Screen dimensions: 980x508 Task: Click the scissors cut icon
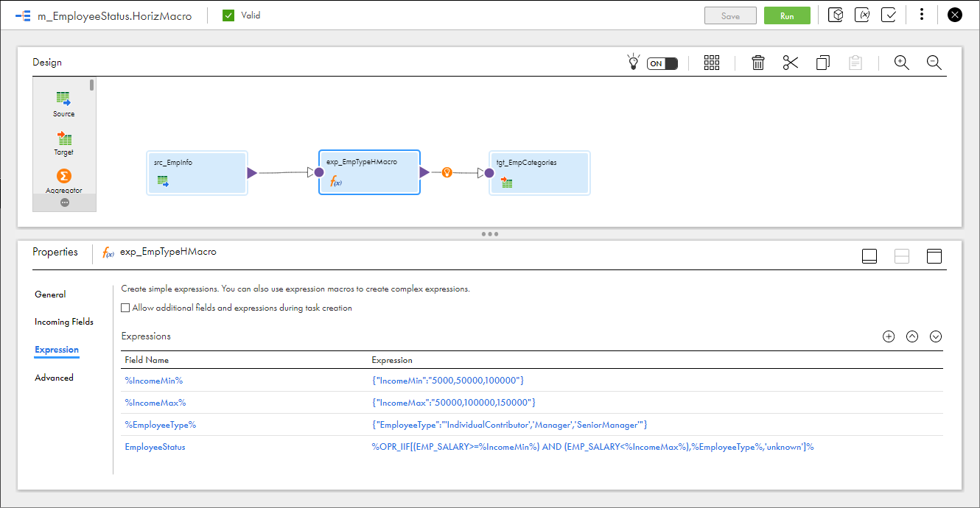coord(791,63)
